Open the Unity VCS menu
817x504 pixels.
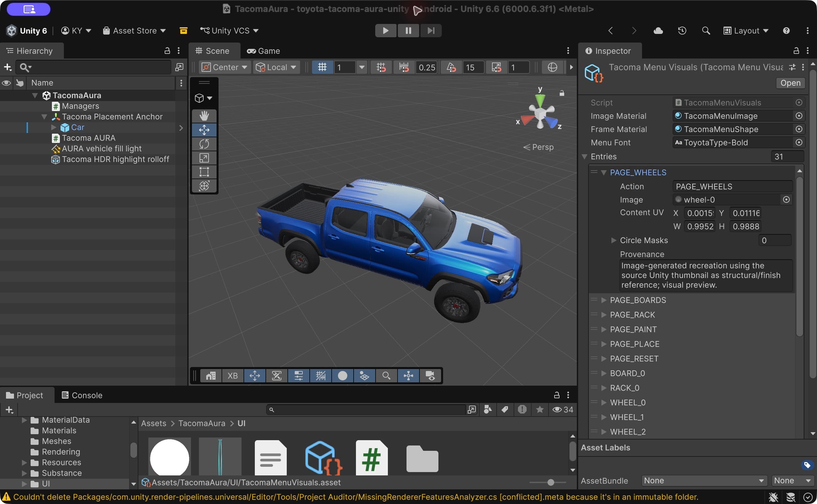tap(230, 31)
